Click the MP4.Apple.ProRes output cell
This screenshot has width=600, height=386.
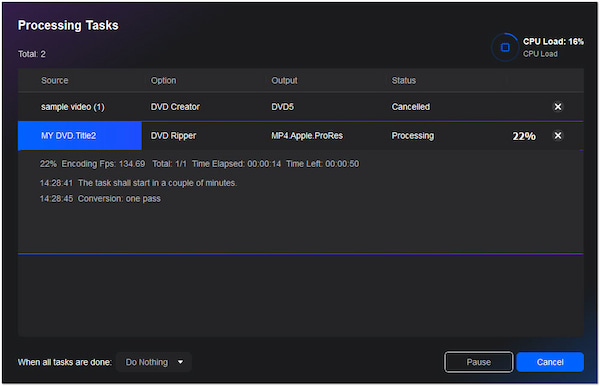[307, 135]
